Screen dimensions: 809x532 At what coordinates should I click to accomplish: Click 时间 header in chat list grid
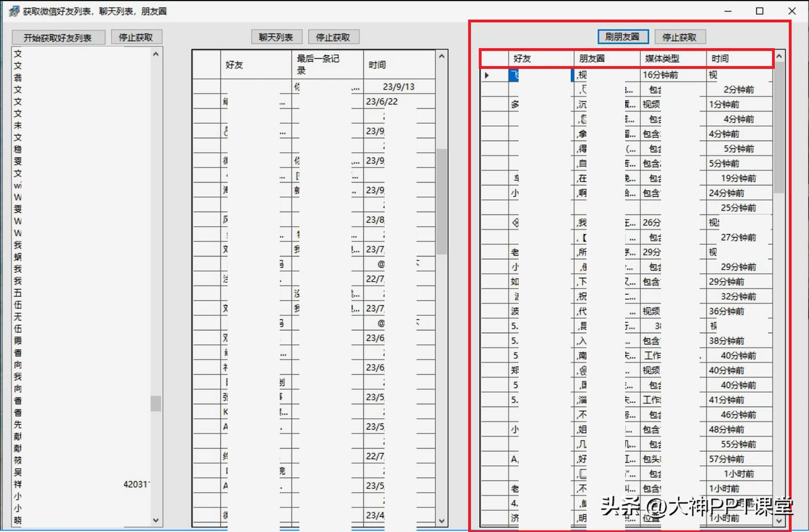[x=399, y=64]
